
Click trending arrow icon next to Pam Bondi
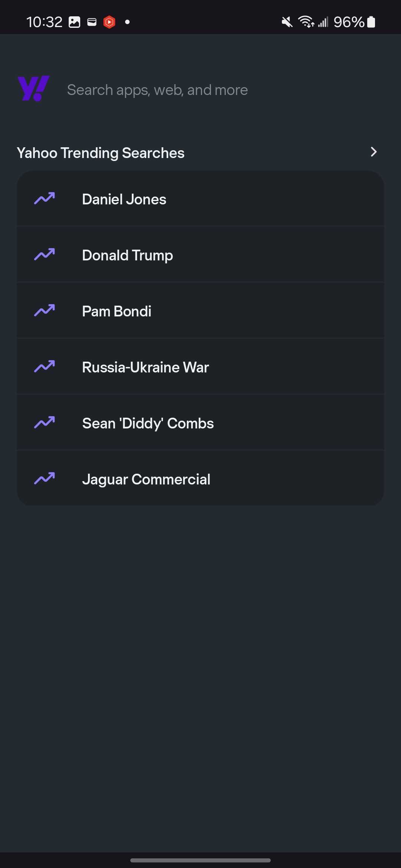[x=45, y=311]
